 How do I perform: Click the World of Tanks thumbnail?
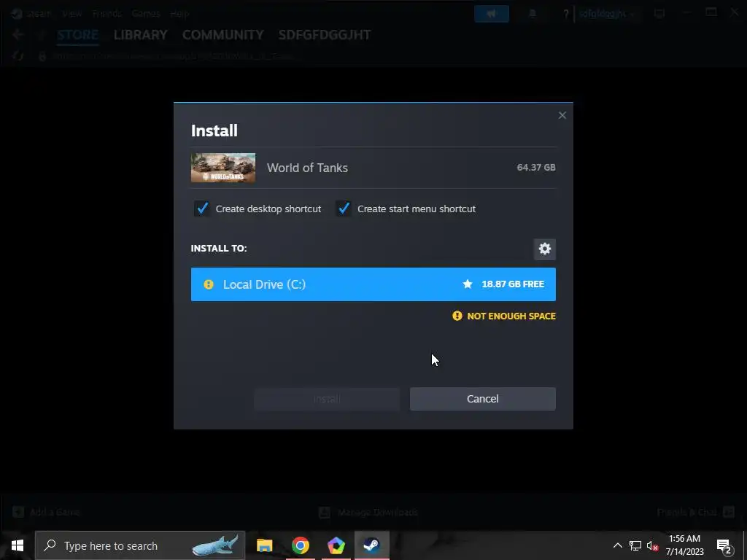point(223,168)
